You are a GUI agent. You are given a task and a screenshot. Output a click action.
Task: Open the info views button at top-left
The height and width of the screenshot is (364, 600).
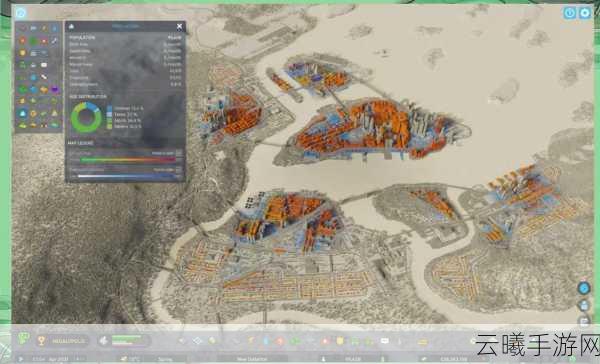(21, 13)
